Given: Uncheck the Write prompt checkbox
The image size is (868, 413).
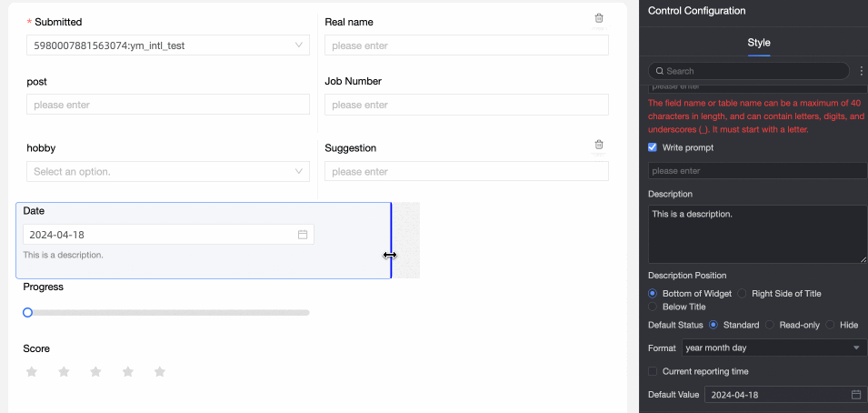Looking at the screenshot, I should pyautogui.click(x=653, y=147).
